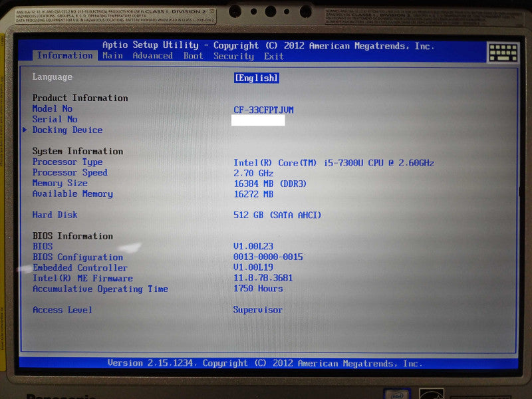Click the i5-7300U CPU processor value
532x399 pixels.
(x=334, y=163)
